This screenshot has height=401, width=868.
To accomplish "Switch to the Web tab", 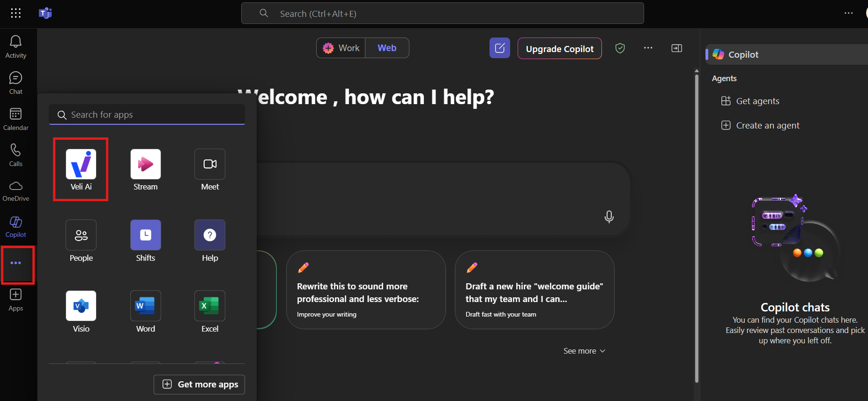I will coord(387,48).
